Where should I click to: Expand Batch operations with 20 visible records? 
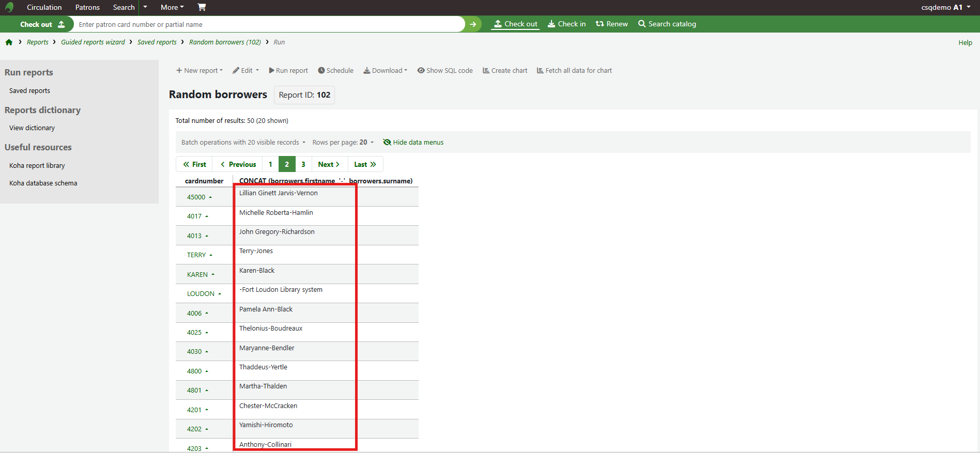click(x=243, y=143)
